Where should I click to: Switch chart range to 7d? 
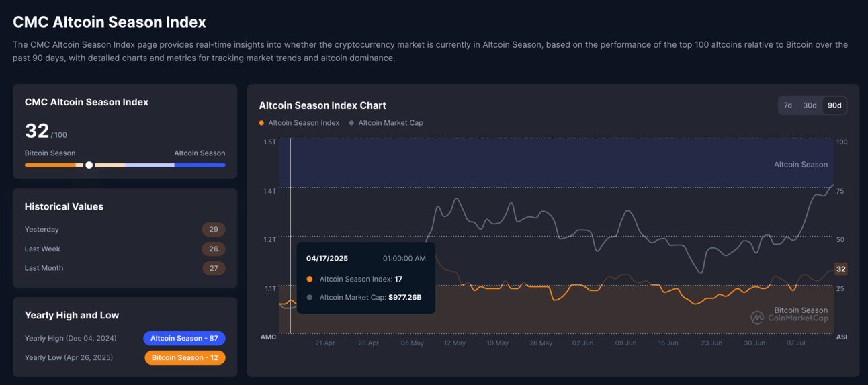(x=788, y=105)
